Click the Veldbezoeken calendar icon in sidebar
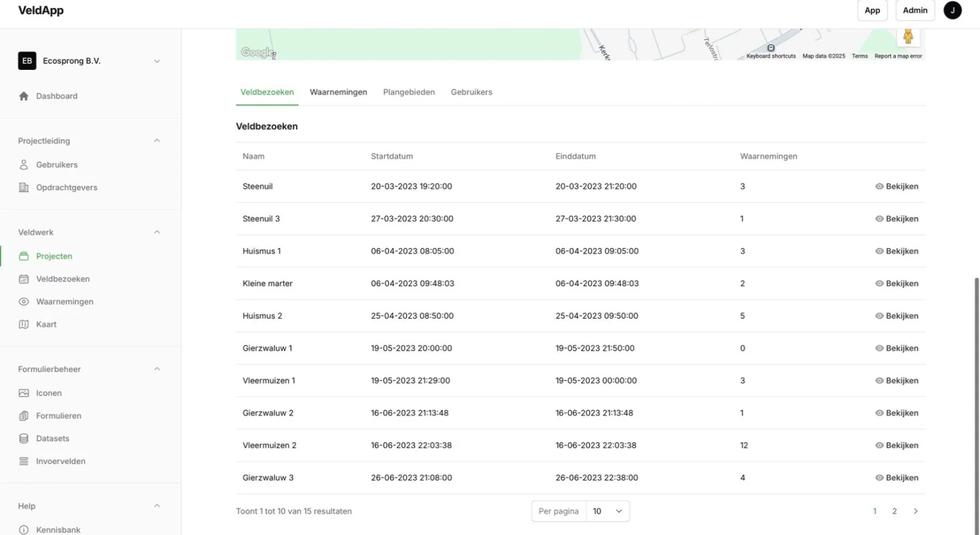Screen dimensions: 980x535 click(24, 279)
